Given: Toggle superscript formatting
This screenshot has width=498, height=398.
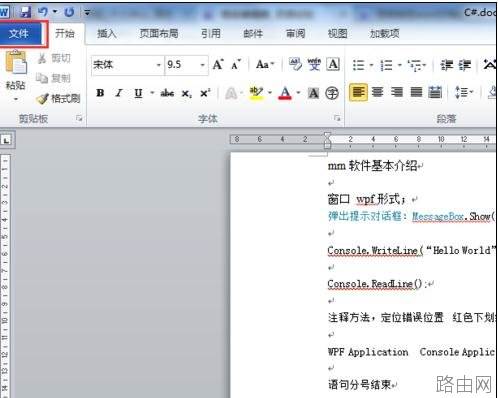Looking at the screenshot, I should (x=205, y=93).
